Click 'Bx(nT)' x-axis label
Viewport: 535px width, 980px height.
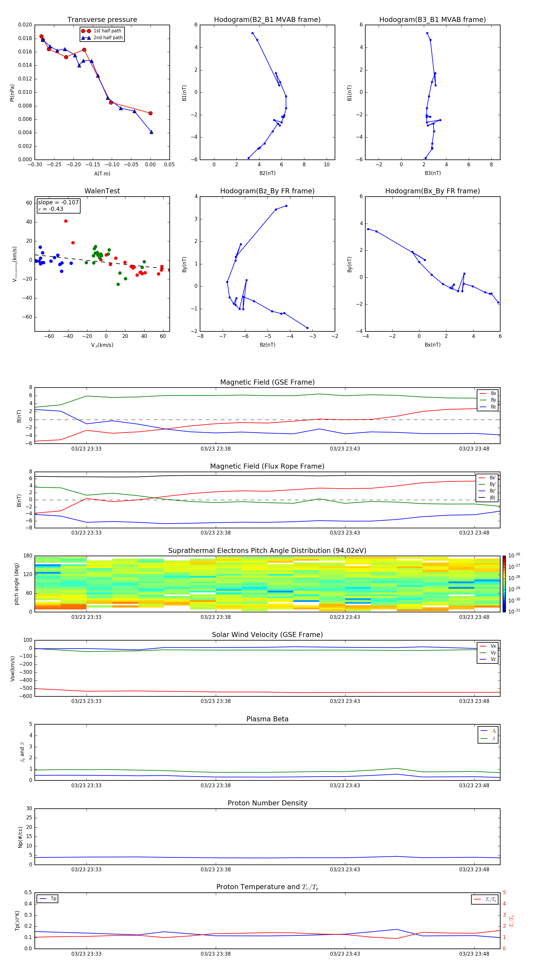(432, 345)
